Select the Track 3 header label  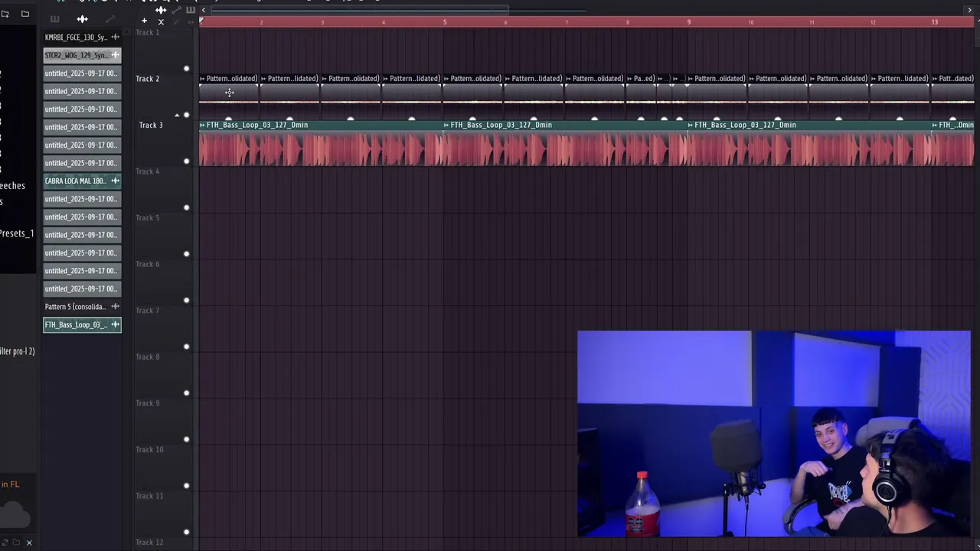[x=151, y=125]
